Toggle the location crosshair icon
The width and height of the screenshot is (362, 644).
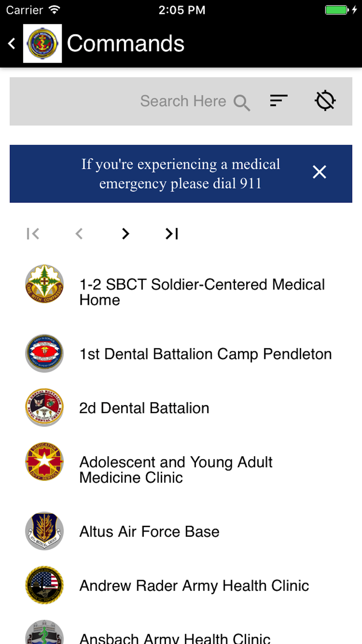tap(325, 101)
